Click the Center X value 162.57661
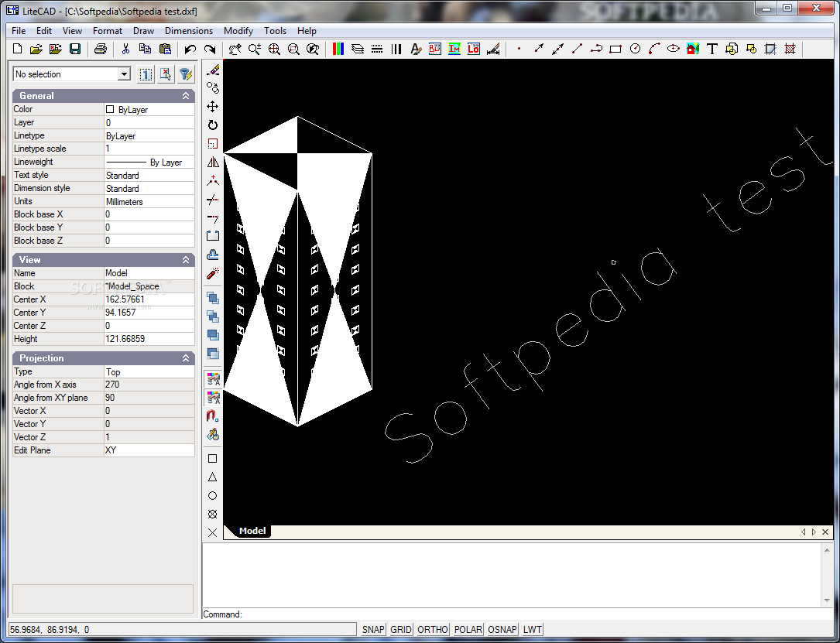 tap(149, 299)
